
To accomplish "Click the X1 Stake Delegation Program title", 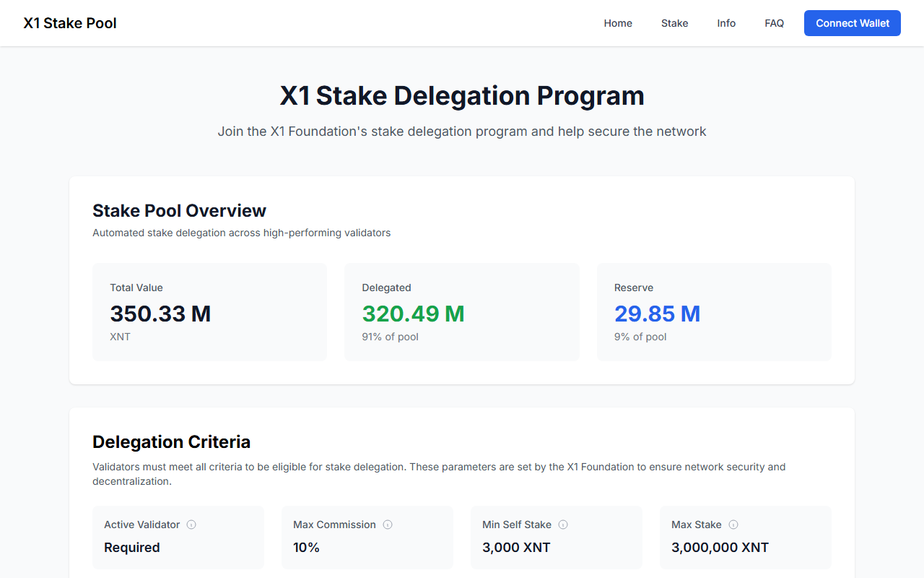I will pos(462,95).
